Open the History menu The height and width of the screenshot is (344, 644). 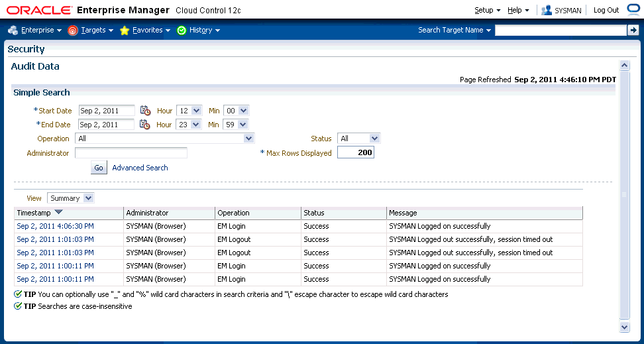tap(205, 30)
